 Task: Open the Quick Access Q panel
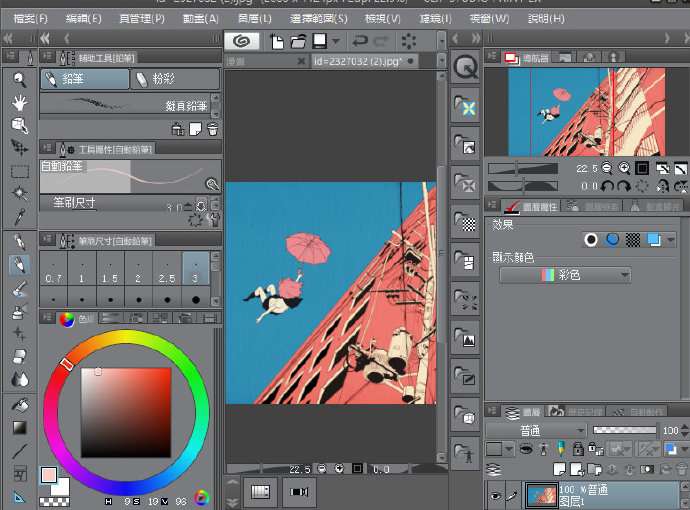pyautogui.click(x=466, y=67)
